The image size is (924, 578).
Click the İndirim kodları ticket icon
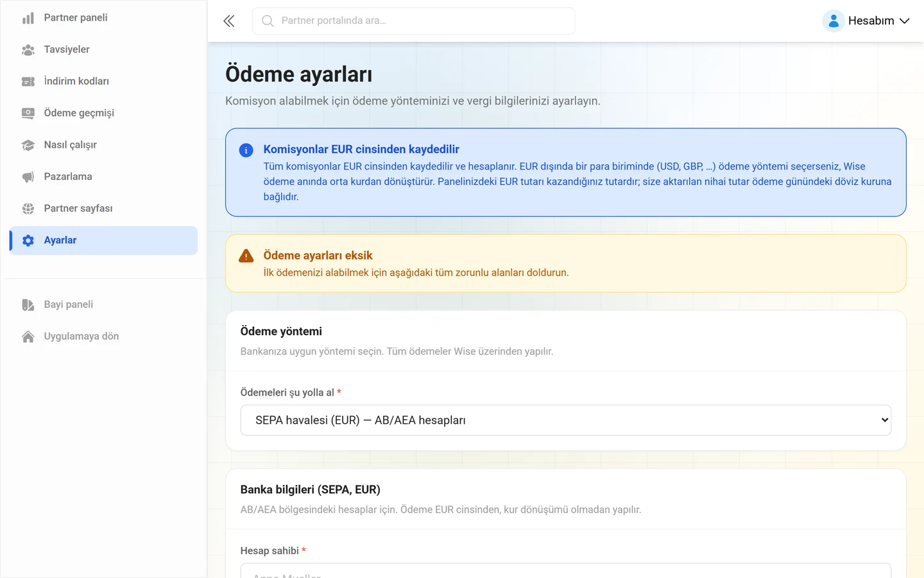[x=28, y=82]
